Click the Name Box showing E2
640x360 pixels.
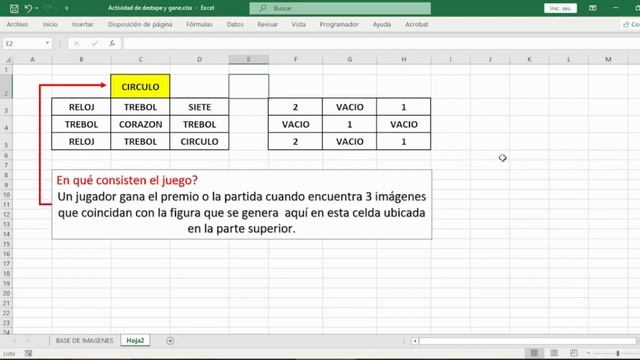pyautogui.click(x=24, y=43)
